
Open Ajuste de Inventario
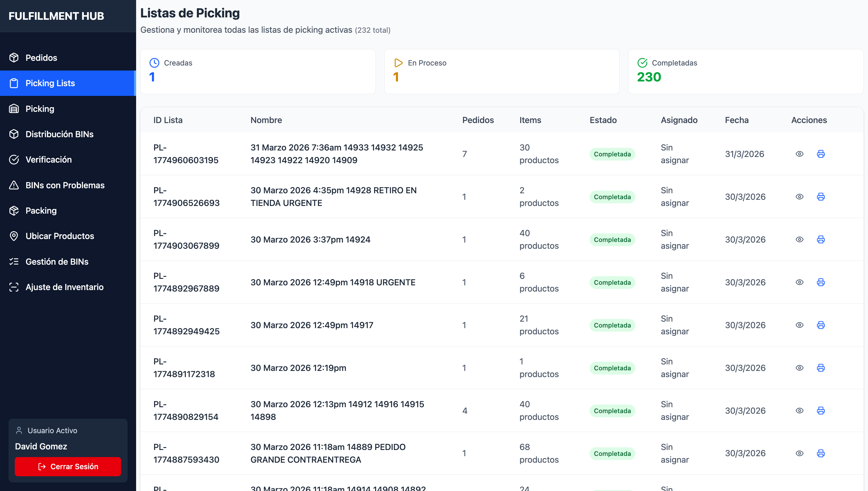68,287
